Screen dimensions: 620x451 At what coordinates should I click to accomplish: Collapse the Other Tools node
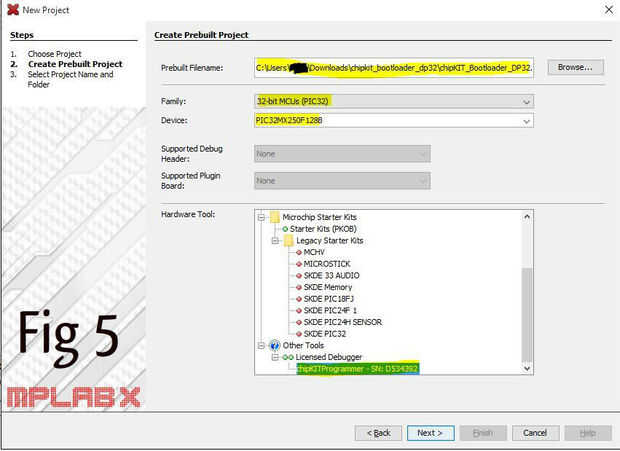[261, 345]
